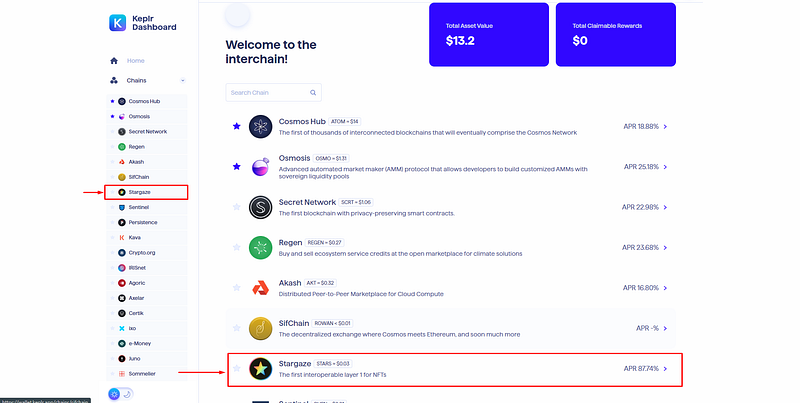Viewport: 800px width, 403px height.
Task: Expand Cosmos Hub via APR 18.88% arrow
Action: pos(665,127)
